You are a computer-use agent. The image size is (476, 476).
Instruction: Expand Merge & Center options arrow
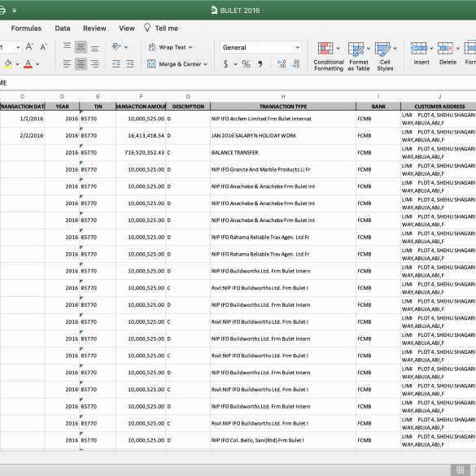coord(206,64)
